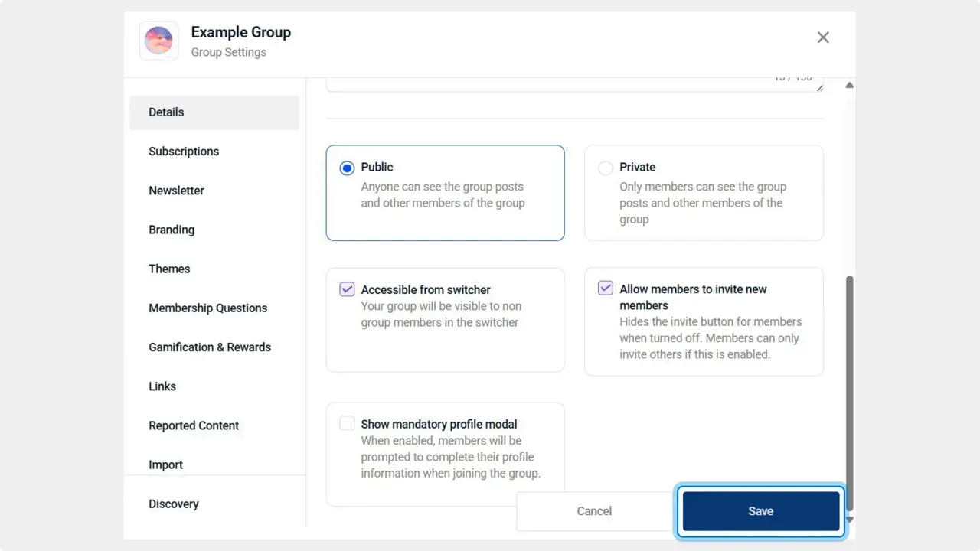The image size is (980, 551).
Task: Open Membership Questions settings
Action: point(207,308)
